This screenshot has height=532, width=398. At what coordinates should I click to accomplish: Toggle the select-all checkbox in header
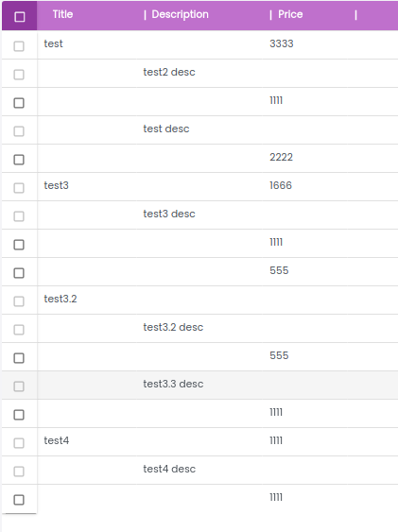tap(19, 17)
